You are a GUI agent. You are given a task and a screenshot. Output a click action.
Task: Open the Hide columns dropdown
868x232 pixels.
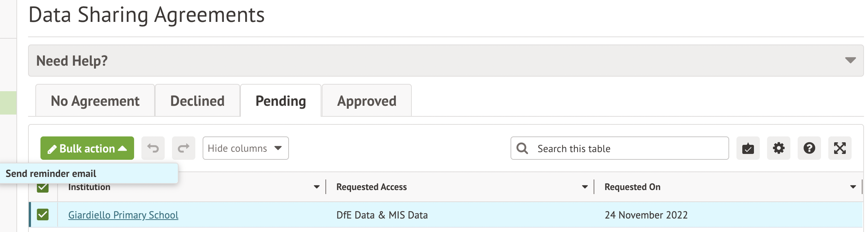[x=246, y=148]
